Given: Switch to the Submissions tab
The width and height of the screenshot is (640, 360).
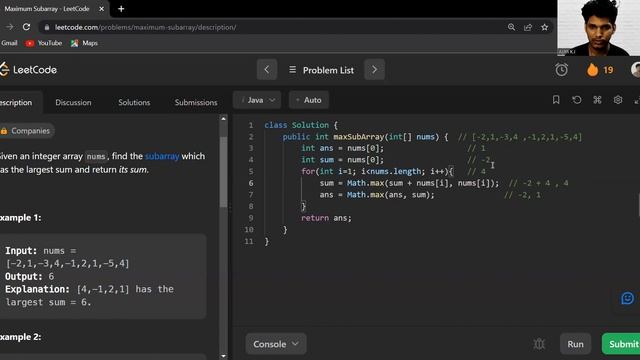Looking at the screenshot, I should click(x=196, y=102).
